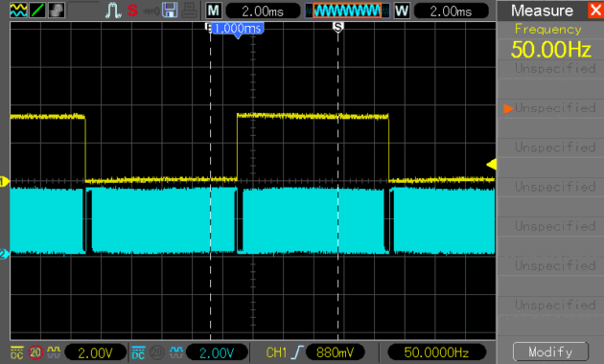
Task: Click the main timebase 2.00ms value
Action: pyautogui.click(x=263, y=11)
